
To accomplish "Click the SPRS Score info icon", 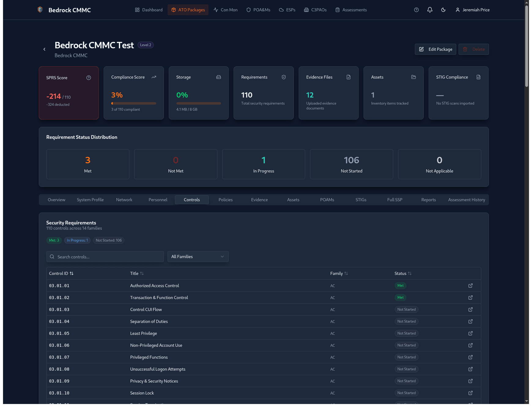I will click(89, 78).
